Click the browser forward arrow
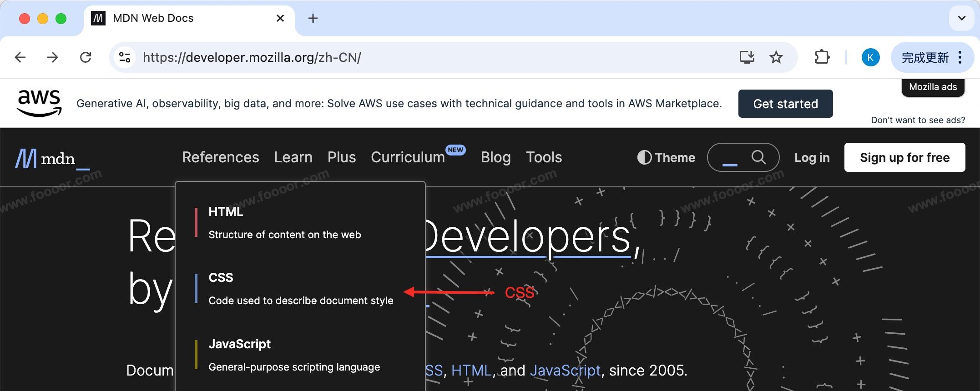Image resolution: width=980 pixels, height=391 pixels. tap(53, 57)
